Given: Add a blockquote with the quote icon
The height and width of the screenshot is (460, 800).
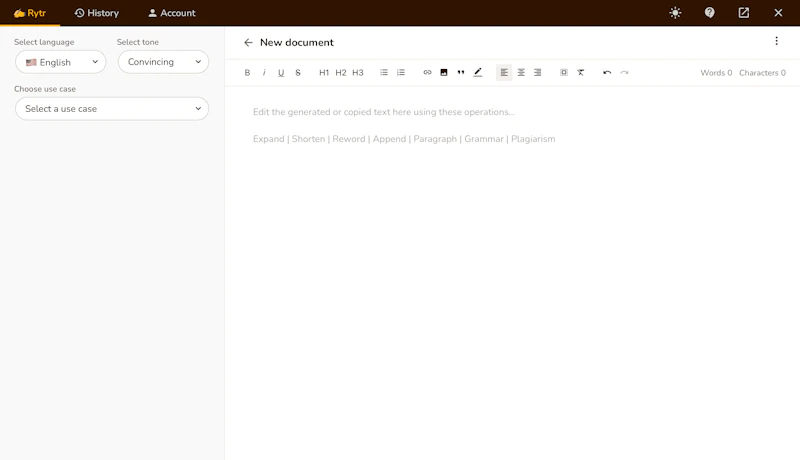Looking at the screenshot, I should point(461,73).
